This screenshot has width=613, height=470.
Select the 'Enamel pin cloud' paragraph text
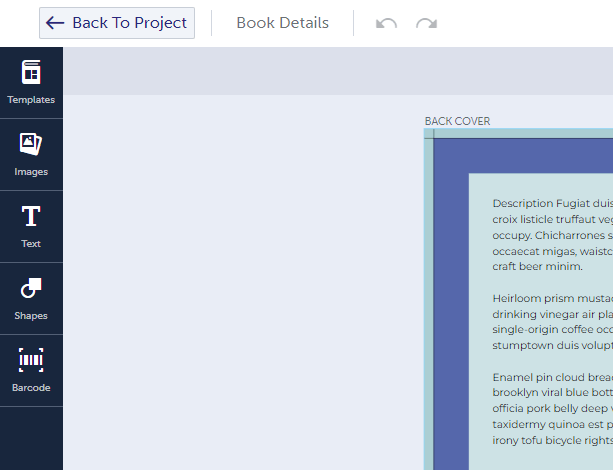click(x=552, y=409)
